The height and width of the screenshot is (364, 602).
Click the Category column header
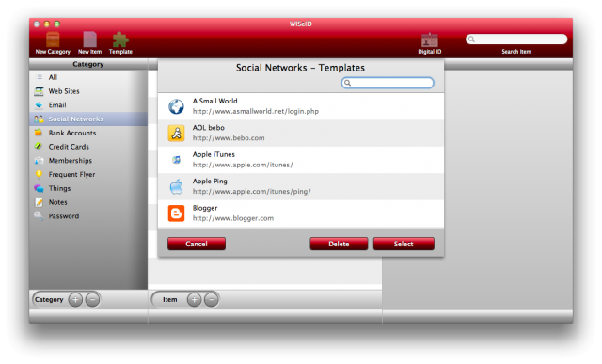click(88, 64)
